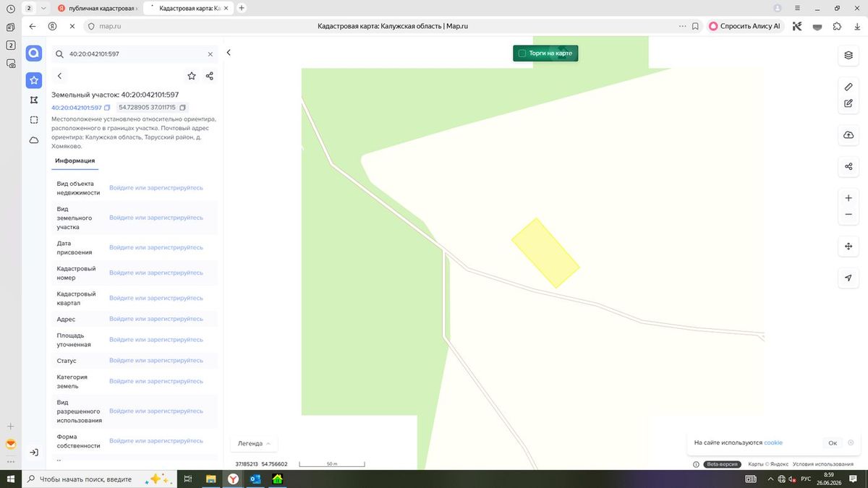Open the edit note tool on map

tap(848, 103)
